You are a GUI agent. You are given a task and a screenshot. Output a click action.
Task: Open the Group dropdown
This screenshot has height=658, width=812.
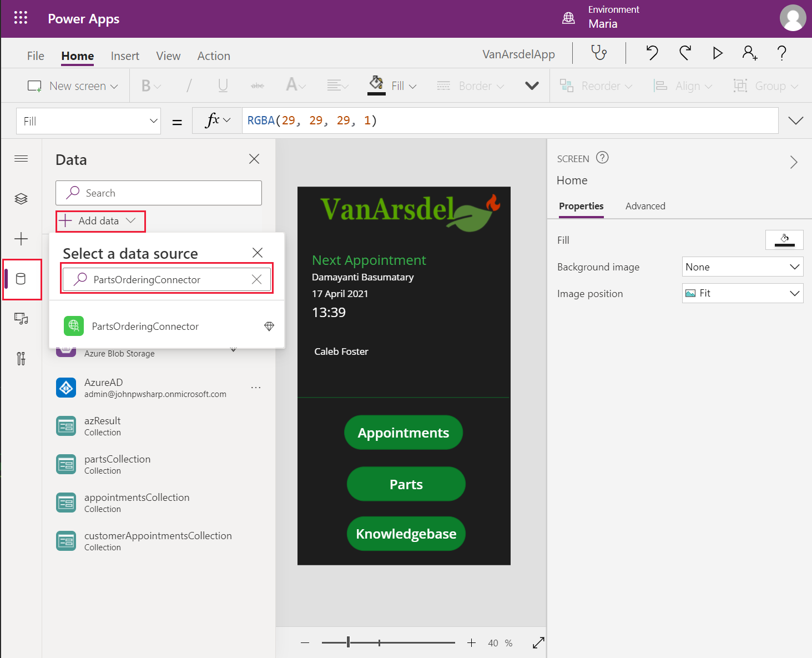(x=766, y=86)
